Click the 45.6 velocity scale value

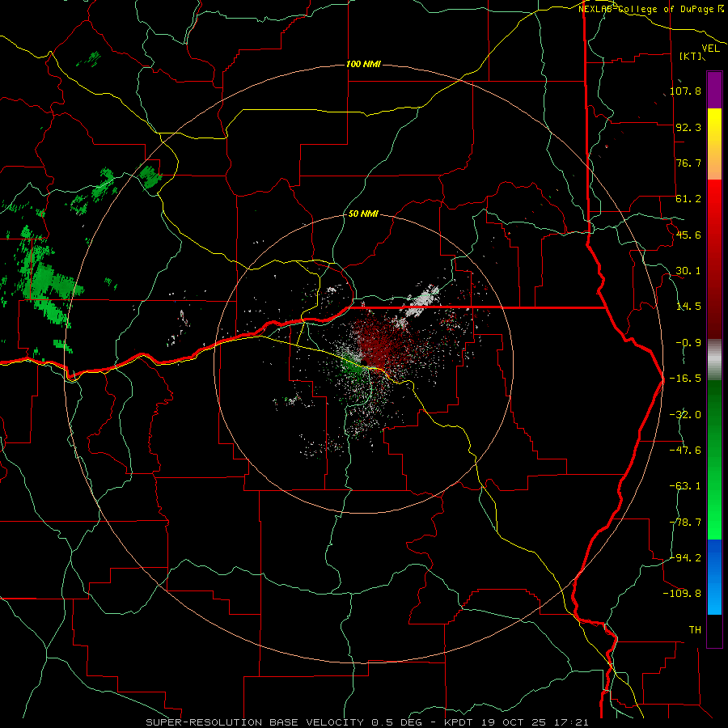click(688, 235)
